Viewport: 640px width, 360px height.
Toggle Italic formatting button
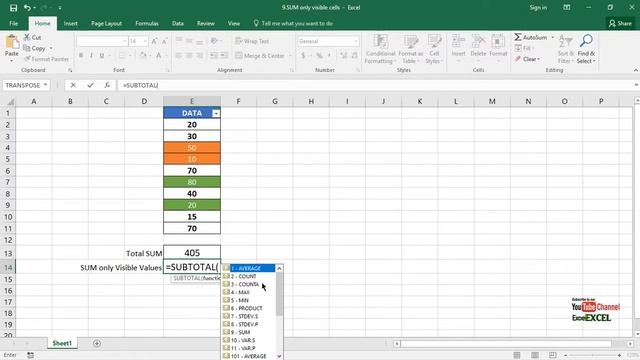coord(91,55)
